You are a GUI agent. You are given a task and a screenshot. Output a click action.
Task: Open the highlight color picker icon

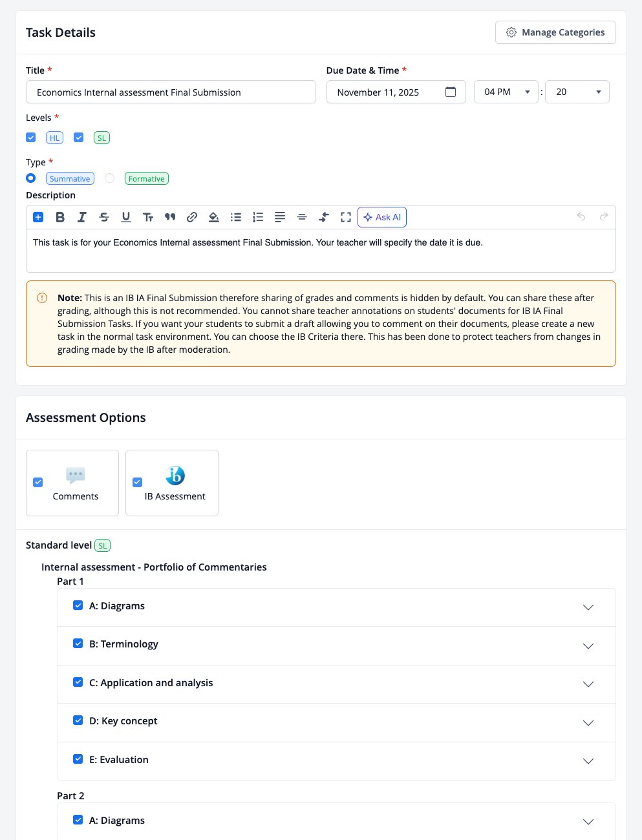pos(214,217)
